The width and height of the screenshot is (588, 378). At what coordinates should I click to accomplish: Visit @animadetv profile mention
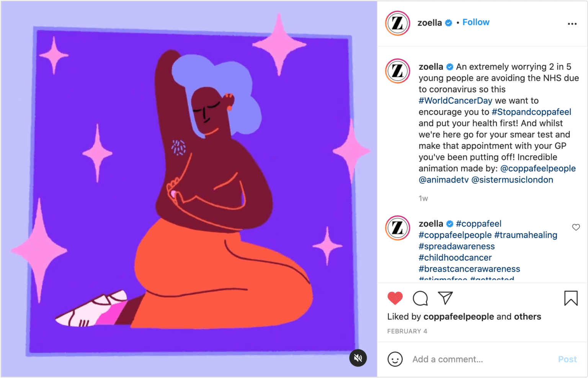443,180
